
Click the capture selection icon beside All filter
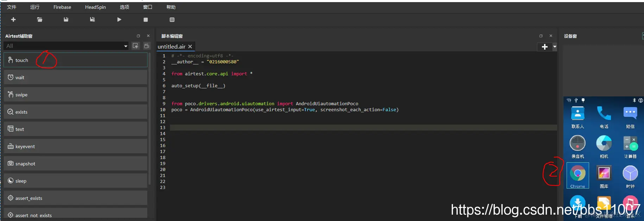(135, 46)
